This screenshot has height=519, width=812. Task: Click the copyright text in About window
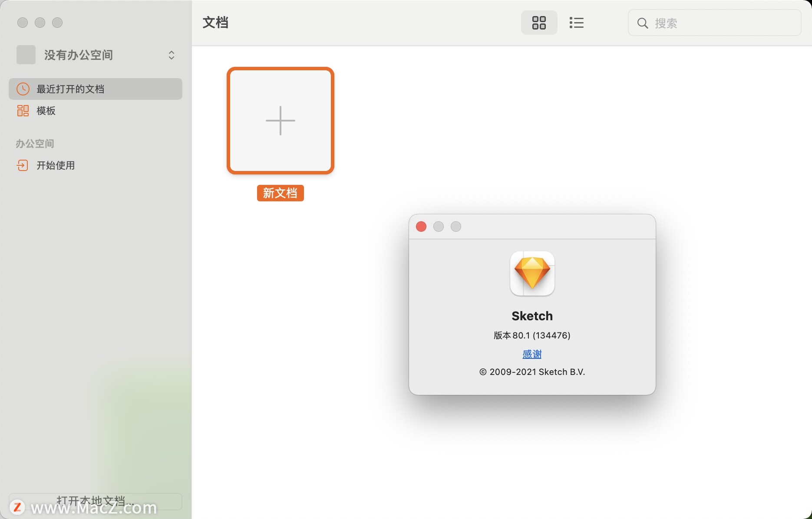tap(532, 372)
